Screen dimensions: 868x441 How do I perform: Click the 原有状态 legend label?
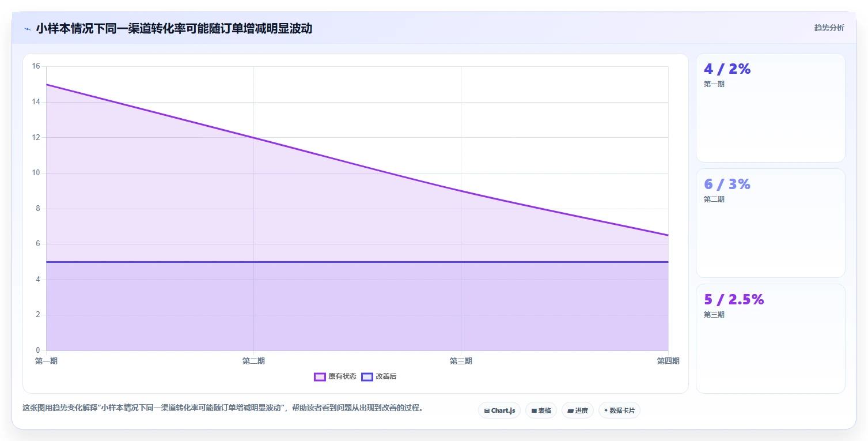(x=342, y=376)
